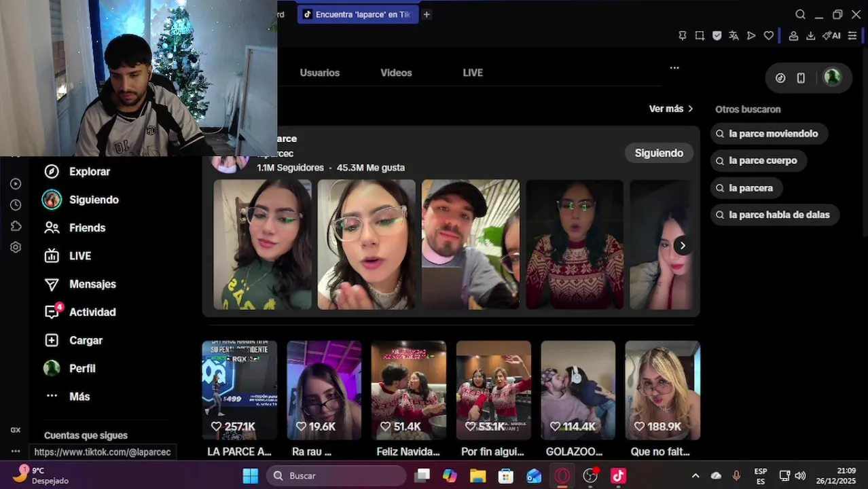Open history clock icon in GX sidebar

click(16, 205)
